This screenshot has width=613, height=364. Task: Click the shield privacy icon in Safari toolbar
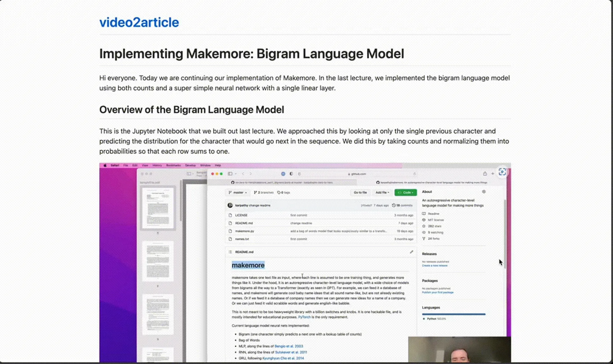point(291,174)
